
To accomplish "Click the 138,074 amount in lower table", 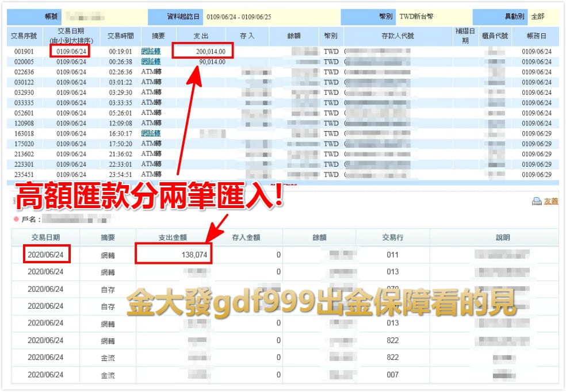I will [x=196, y=253].
